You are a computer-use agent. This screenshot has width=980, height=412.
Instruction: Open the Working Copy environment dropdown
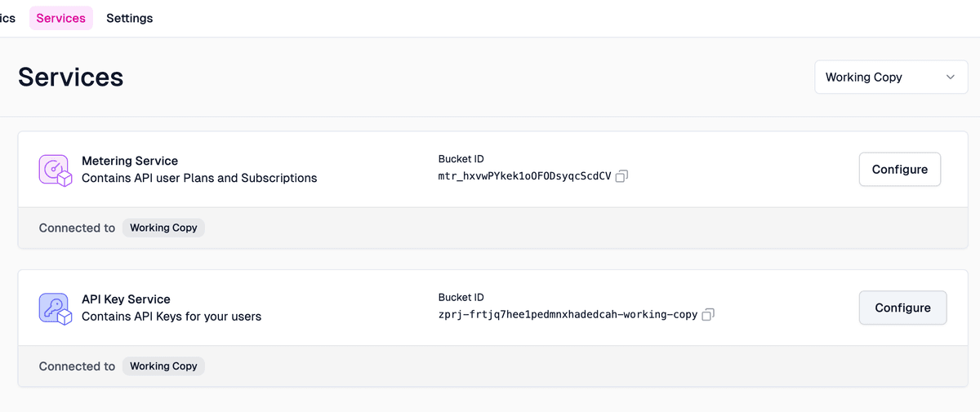point(890,77)
